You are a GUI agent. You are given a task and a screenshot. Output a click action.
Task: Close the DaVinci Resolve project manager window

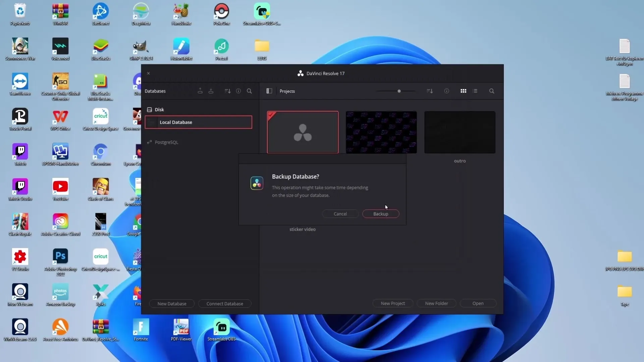[x=148, y=73]
